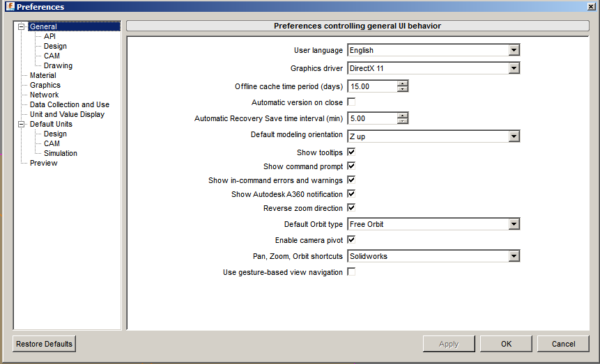Select Network in the preferences tree

click(x=45, y=95)
